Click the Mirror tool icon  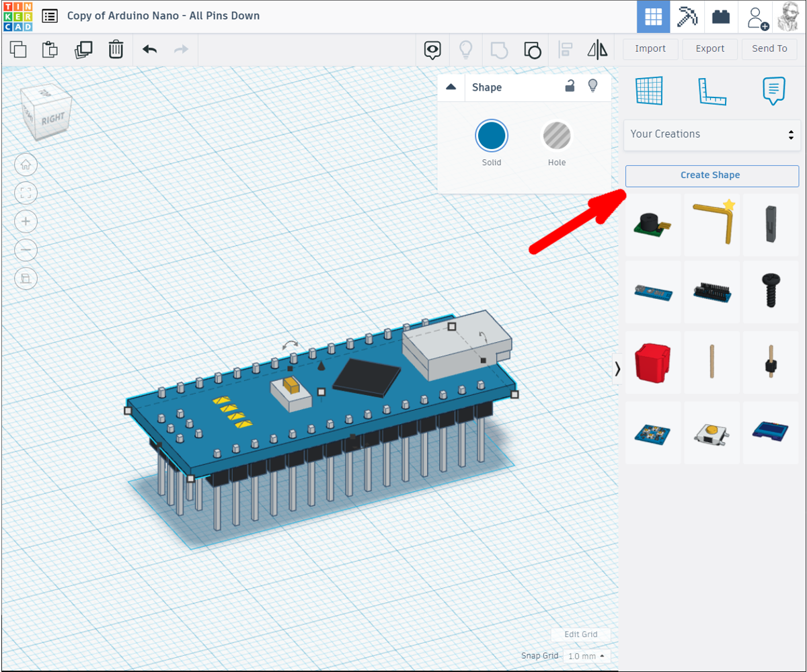[x=597, y=49]
